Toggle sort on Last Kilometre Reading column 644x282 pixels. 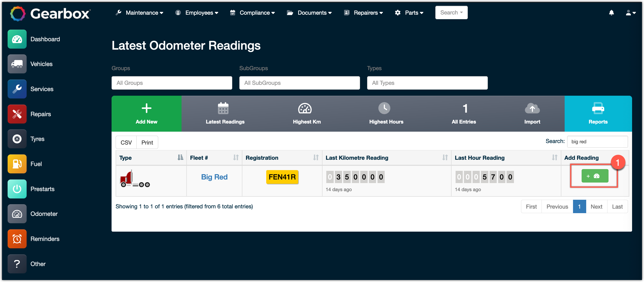coord(445,157)
